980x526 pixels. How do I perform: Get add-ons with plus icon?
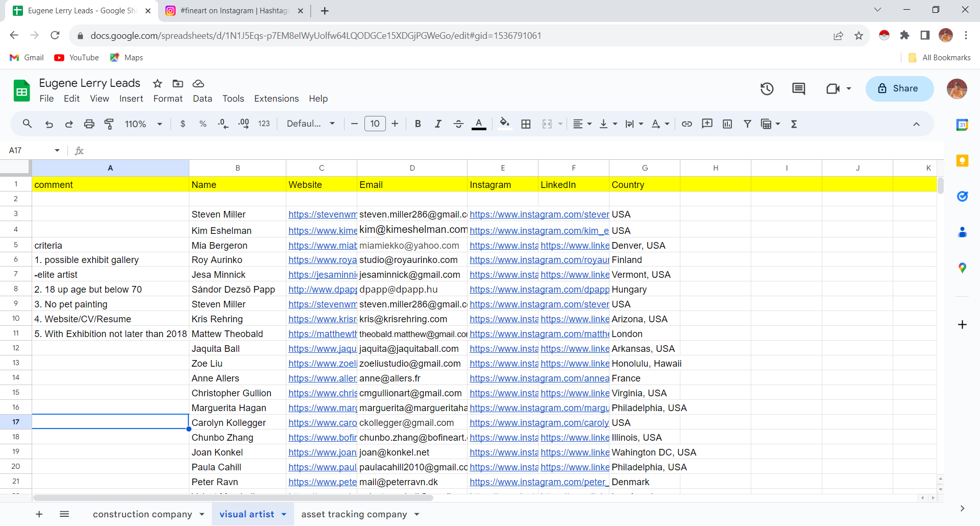point(962,324)
